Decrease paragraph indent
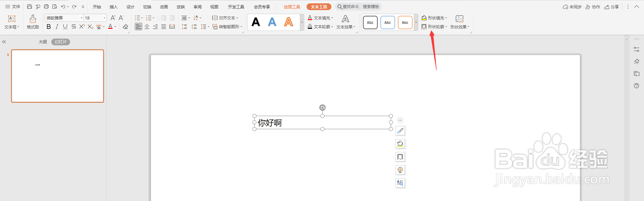Image resolution: width=644 pixels, height=201 pixels. click(164, 18)
